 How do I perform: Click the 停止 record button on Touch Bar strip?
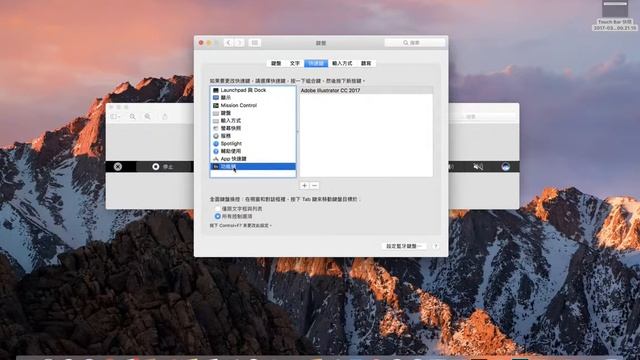163,167
